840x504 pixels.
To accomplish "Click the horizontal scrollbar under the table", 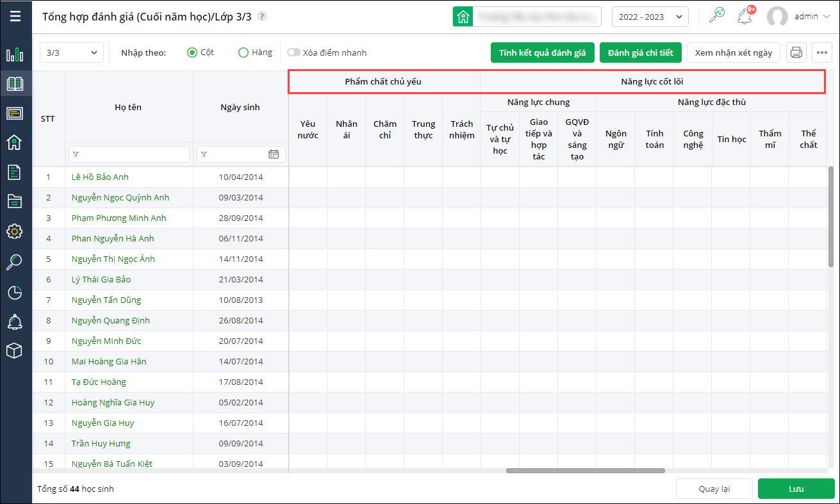I will 585,471.
